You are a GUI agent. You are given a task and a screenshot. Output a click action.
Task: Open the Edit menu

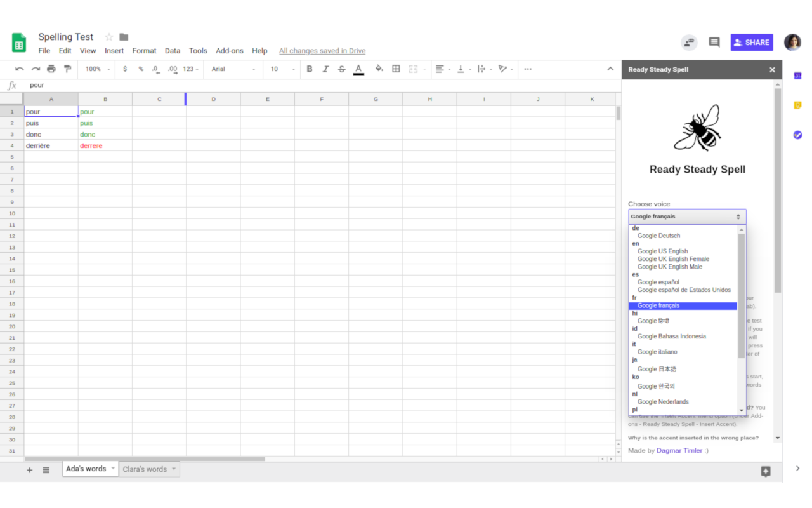pos(65,51)
